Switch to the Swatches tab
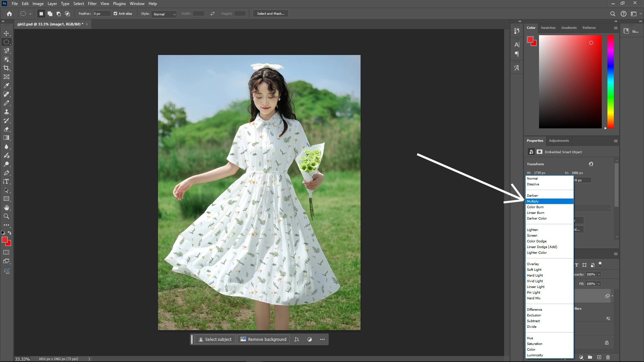The image size is (644, 362). pos(548,27)
